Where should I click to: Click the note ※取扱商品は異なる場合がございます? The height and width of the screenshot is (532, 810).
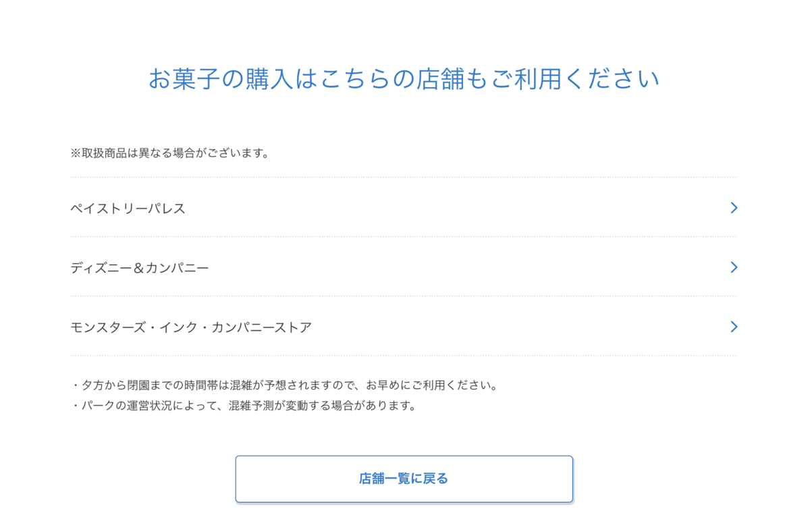coord(170,153)
